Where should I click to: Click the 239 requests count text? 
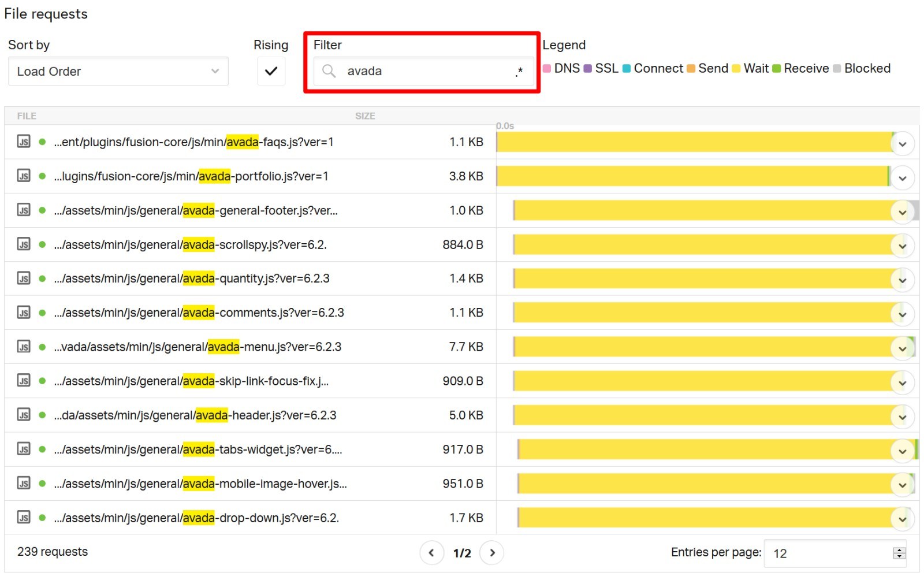click(x=53, y=552)
